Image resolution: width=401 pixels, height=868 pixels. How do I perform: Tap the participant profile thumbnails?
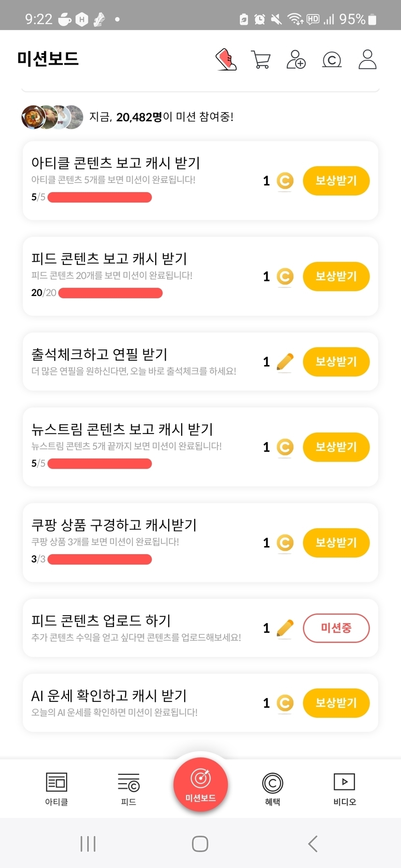52,117
